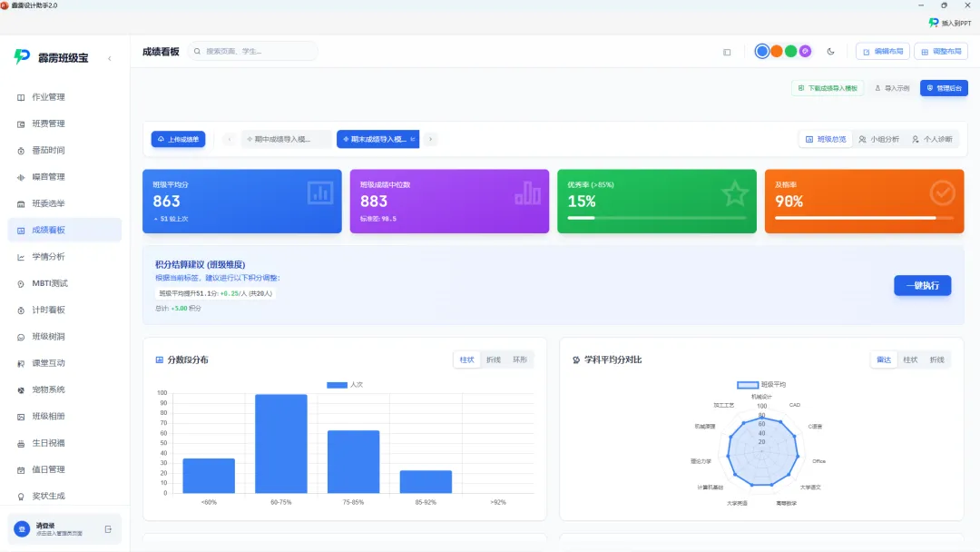Select the orange theme color swatch

coord(776,51)
